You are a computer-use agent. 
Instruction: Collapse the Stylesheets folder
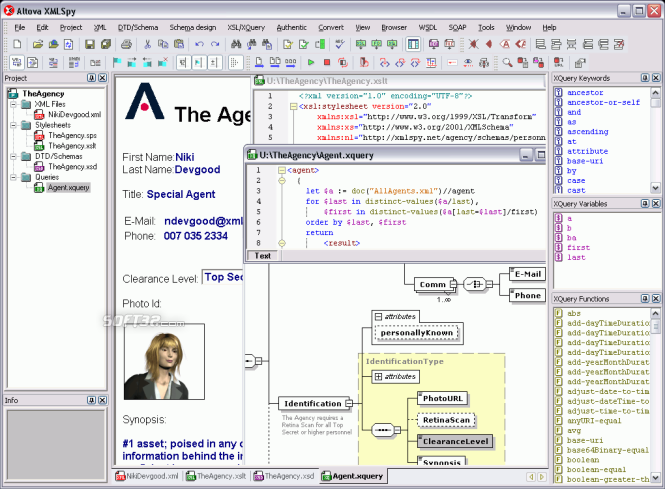(x=14, y=125)
